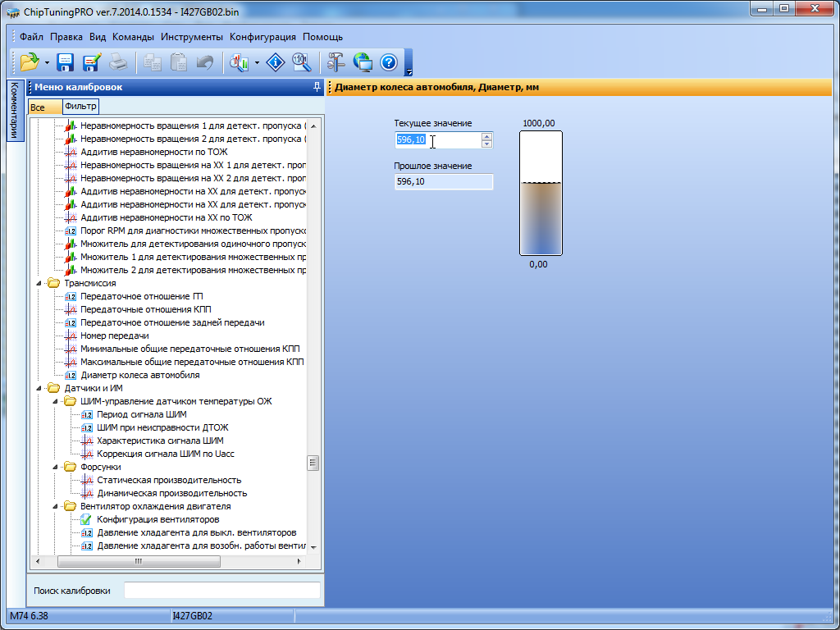
Task: Click the blue diamond info icon
Action: (276, 62)
